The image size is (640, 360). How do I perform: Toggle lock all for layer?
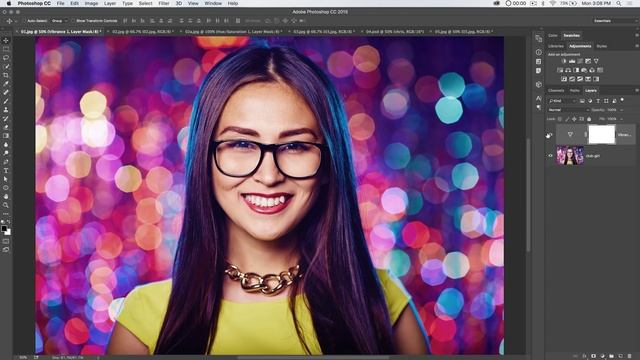[589, 119]
